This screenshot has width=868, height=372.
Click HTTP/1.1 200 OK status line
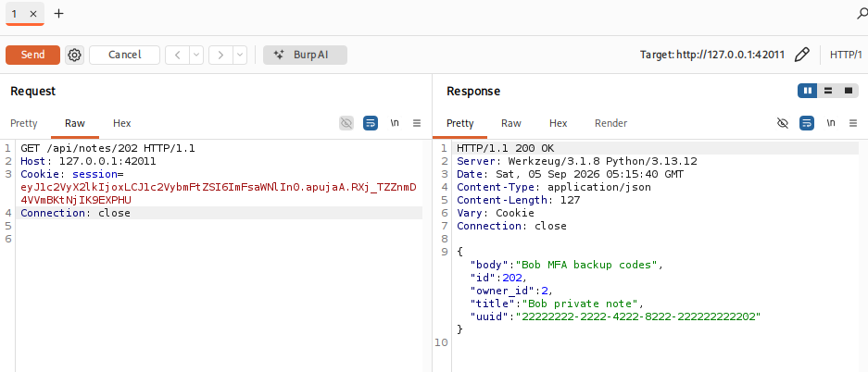pyautogui.click(x=506, y=149)
